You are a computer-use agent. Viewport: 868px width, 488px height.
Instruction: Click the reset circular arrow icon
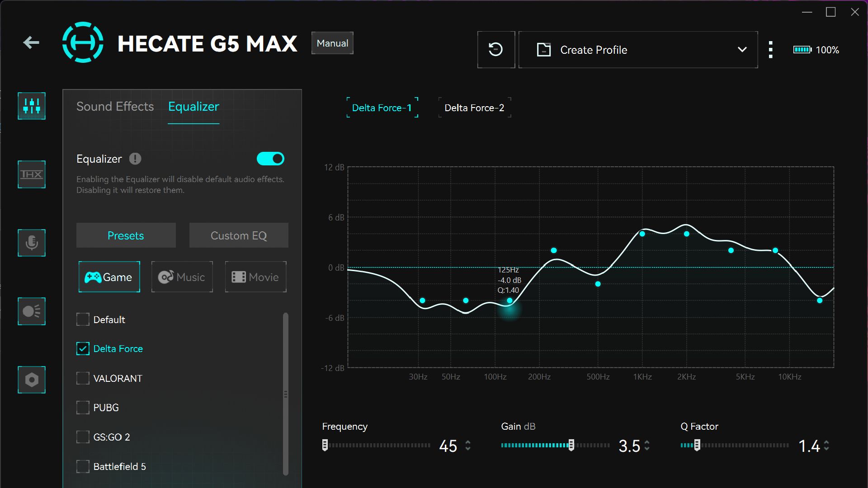click(x=496, y=50)
